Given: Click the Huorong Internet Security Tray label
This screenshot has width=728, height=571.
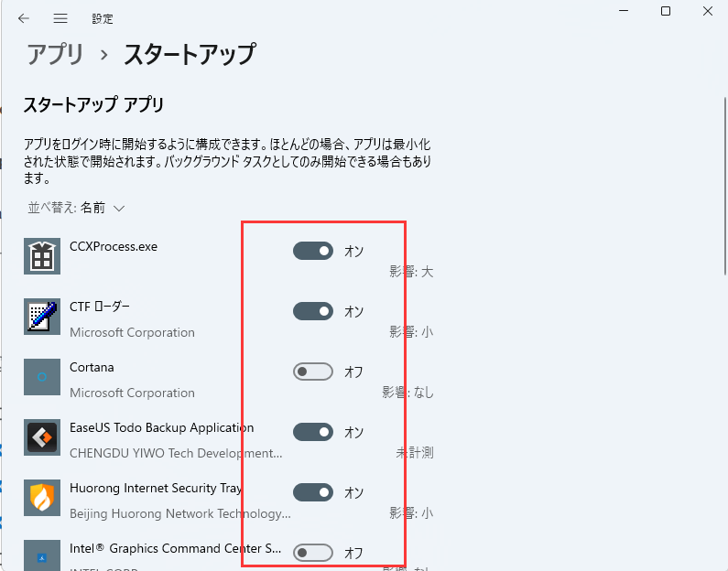Looking at the screenshot, I should coord(156,488).
